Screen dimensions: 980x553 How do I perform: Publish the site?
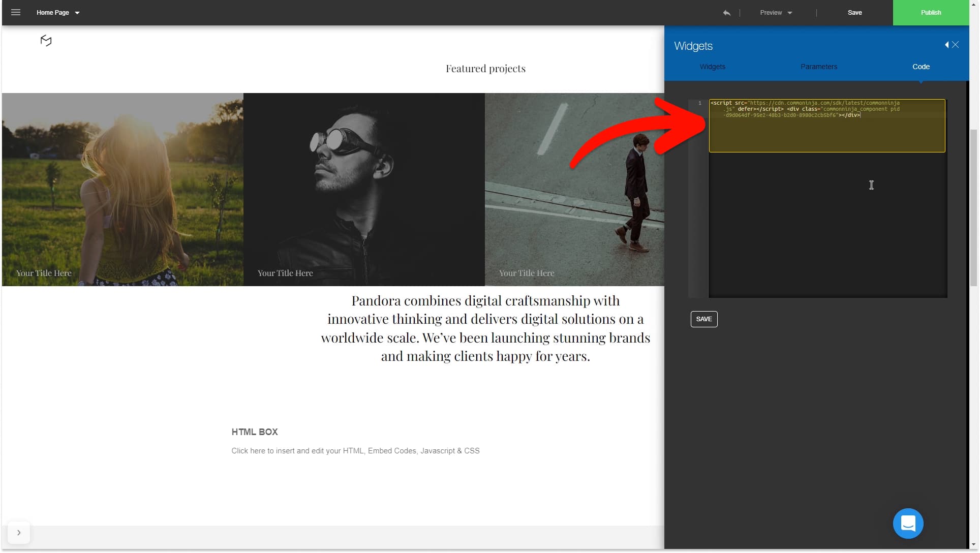click(x=931, y=13)
